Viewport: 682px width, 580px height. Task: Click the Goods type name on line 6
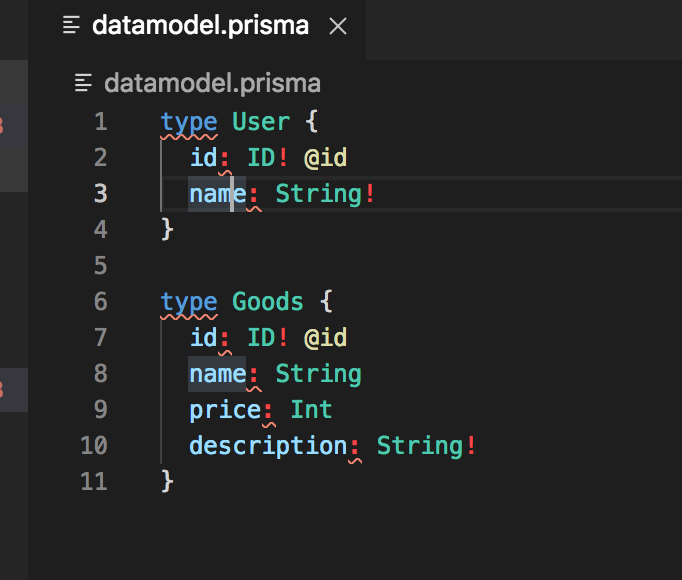(x=268, y=302)
